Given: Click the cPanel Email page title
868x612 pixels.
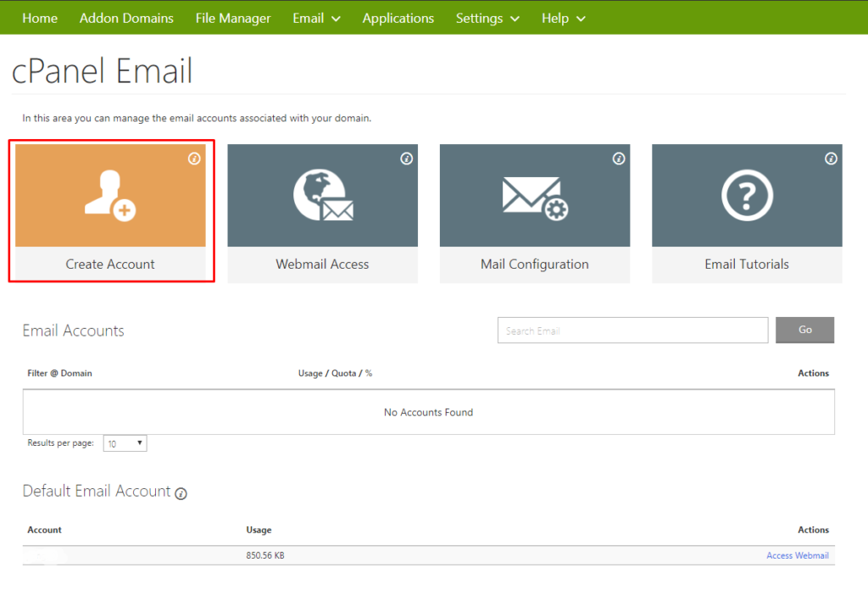Looking at the screenshot, I should (x=102, y=71).
